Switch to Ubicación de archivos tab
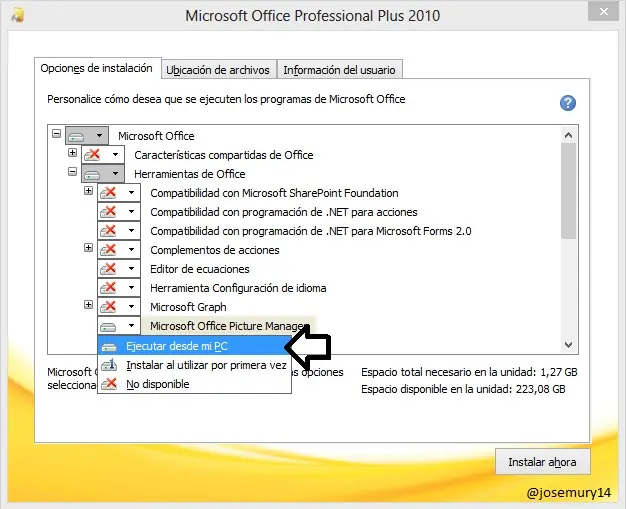The width and height of the screenshot is (627, 509). point(218,70)
